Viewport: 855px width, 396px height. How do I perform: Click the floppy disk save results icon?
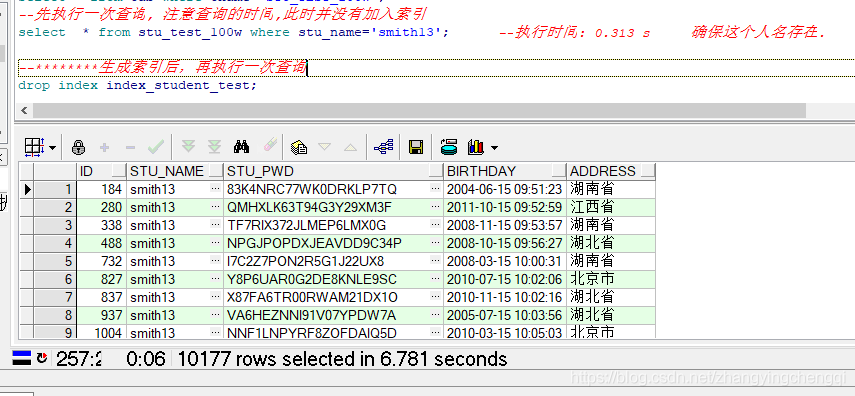[416, 147]
